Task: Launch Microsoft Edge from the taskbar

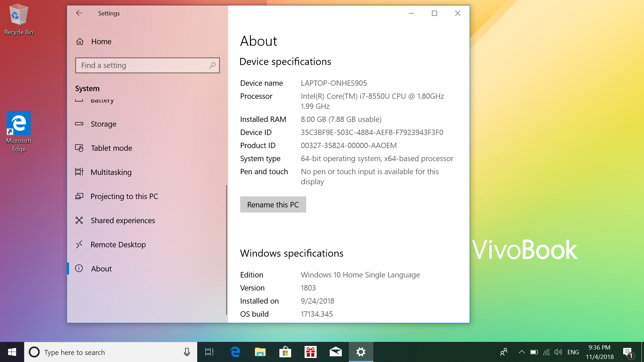Action: tap(235, 352)
